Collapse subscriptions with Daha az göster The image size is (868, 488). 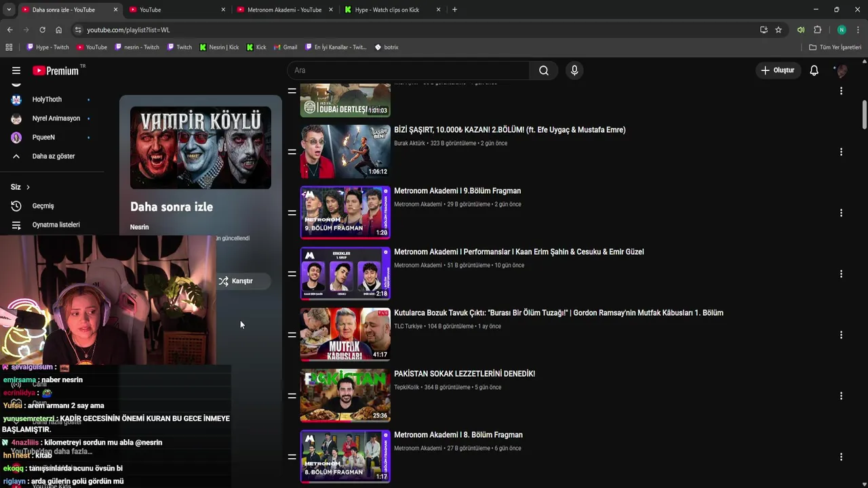52,156
